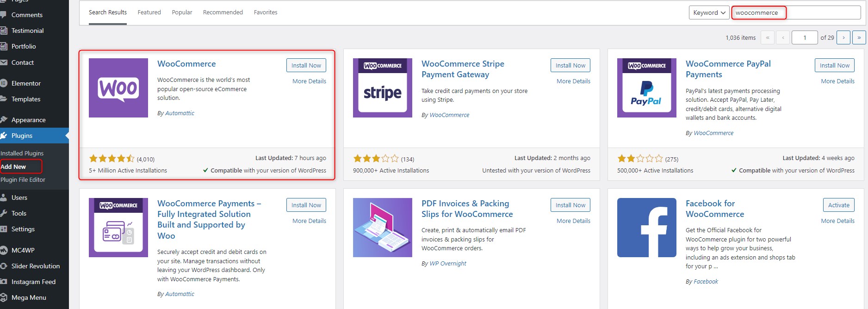Click the Users sidebar icon
This screenshot has height=309, width=868.
(x=3, y=198)
